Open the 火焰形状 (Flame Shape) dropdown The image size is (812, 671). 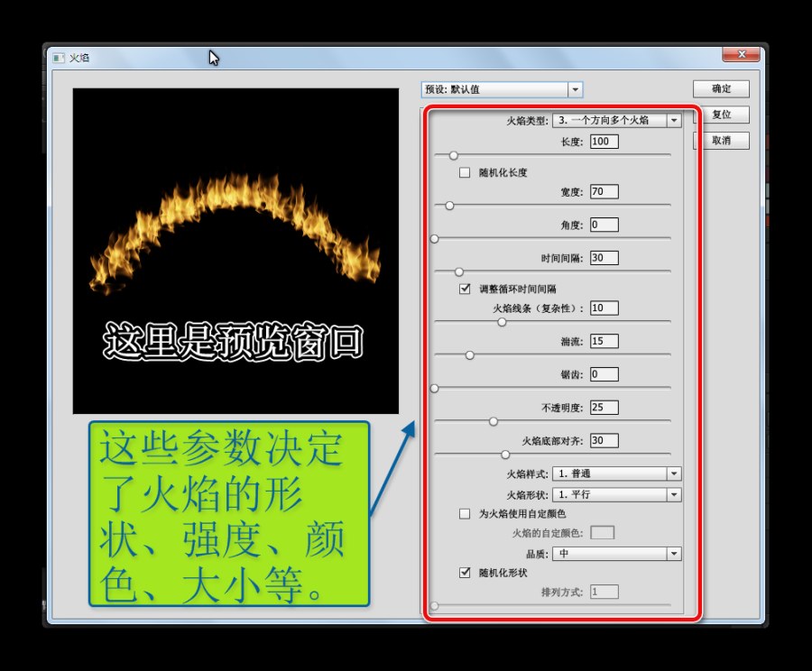(673, 494)
